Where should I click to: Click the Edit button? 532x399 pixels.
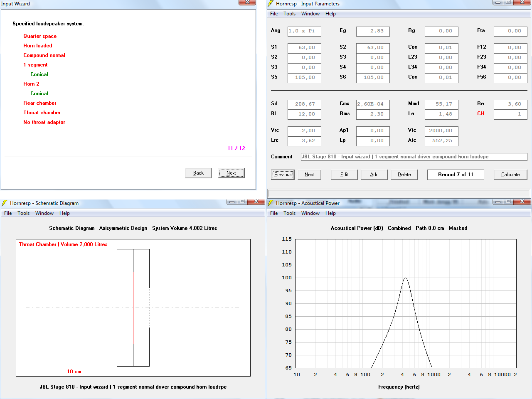[344, 175]
